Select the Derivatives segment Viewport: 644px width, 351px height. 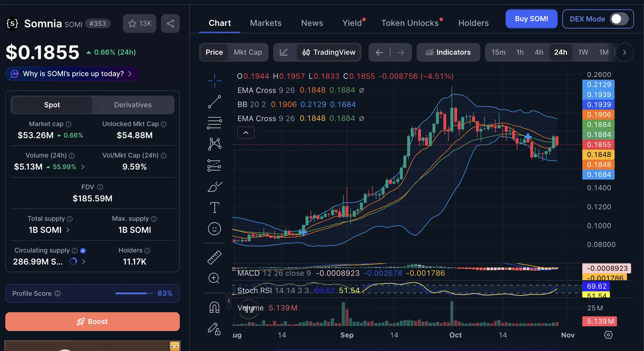pyautogui.click(x=133, y=105)
